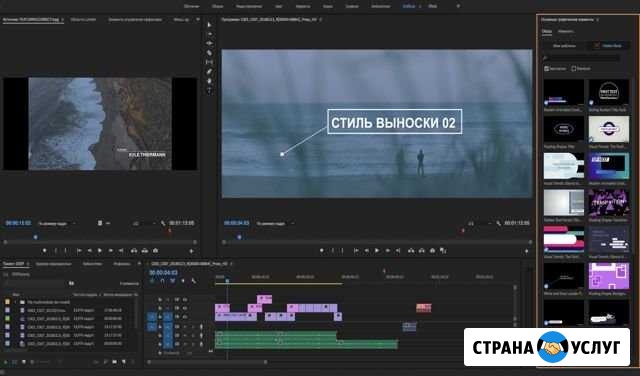Open Source monitor playback resolution dropdown
Image resolution: width=640 pixels, height=376 pixels.
pos(144,224)
